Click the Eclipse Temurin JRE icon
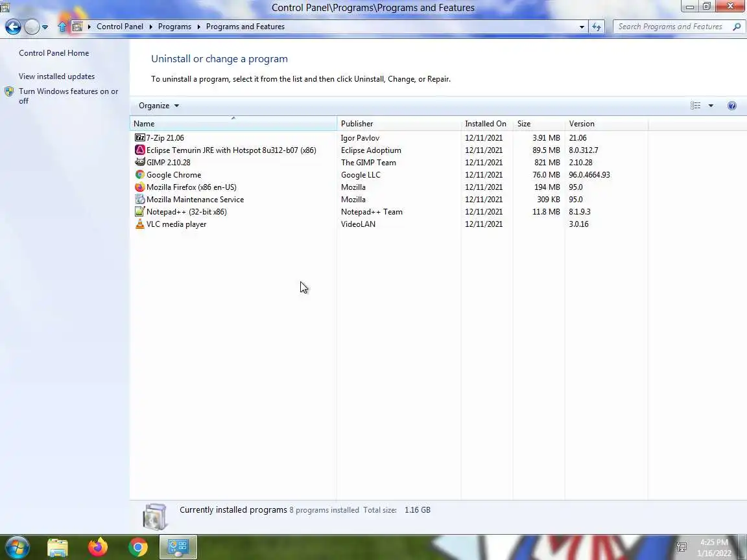The width and height of the screenshot is (747, 560). point(139,150)
